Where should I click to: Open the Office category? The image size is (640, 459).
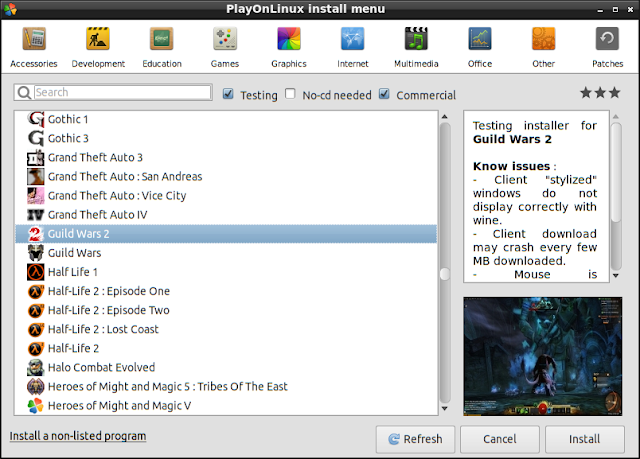pyautogui.click(x=480, y=47)
